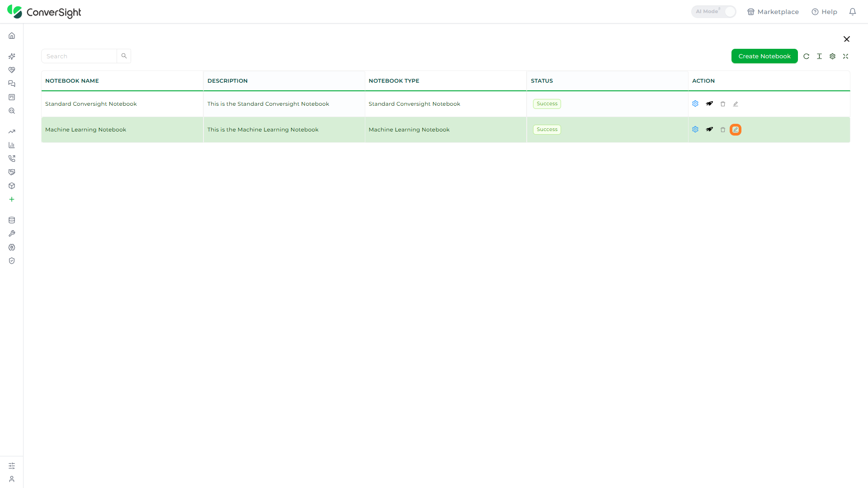Screen dimensions: 868x488
Task: Launch Standard Conversight Notebook via rocket icon
Action: coord(709,103)
